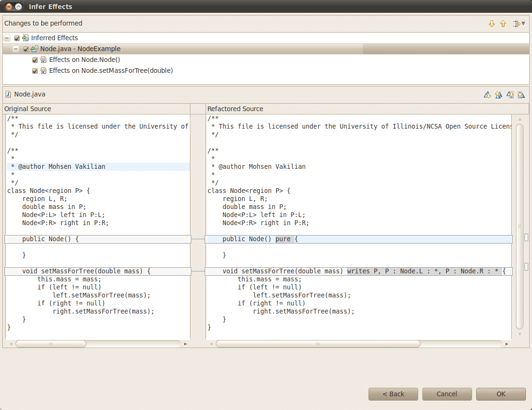Click the Node.java file icon in compare header
The height and width of the screenshot is (410, 532).
(x=8, y=95)
